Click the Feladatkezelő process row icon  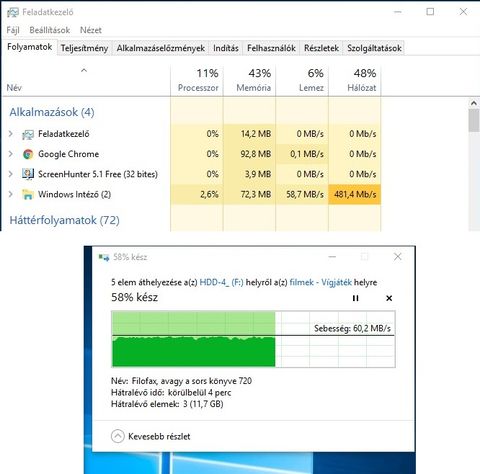[28, 134]
